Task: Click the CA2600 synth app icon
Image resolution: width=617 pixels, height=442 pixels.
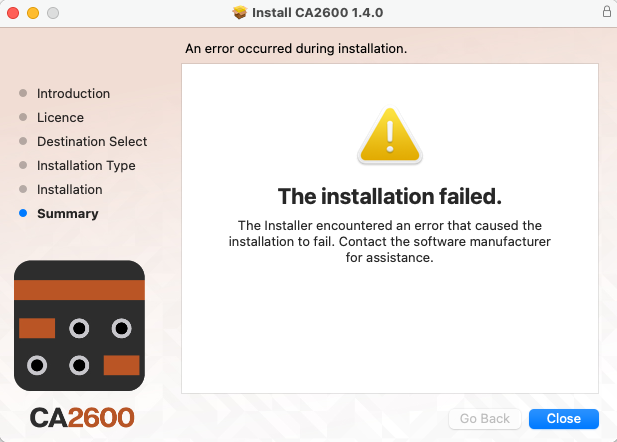Action: [x=79, y=325]
